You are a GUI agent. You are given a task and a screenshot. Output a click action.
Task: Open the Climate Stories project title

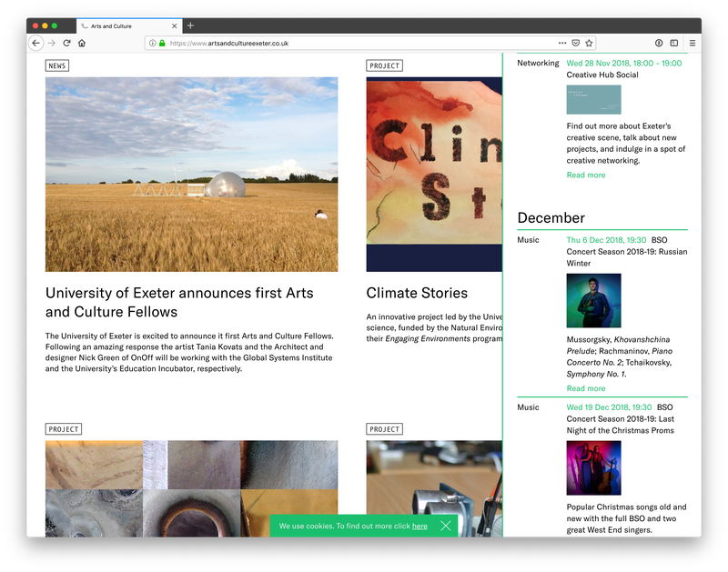pyautogui.click(x=417, y=293)
